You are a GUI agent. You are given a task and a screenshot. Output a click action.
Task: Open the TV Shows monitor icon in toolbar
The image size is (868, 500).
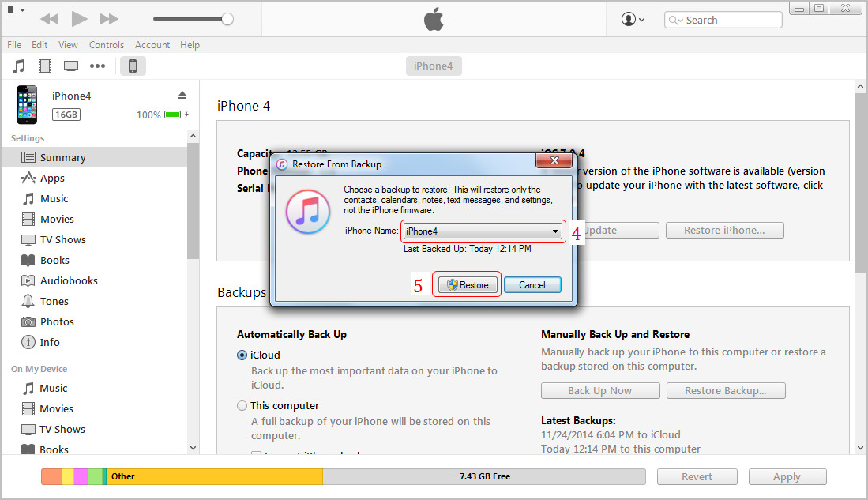(71, 66)
